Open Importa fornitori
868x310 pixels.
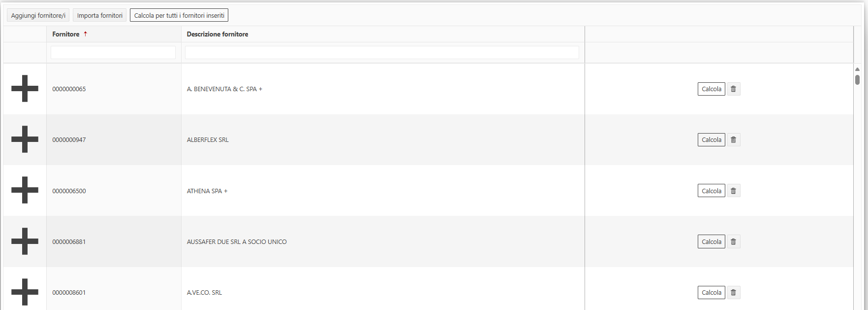(x=99, y=15)
